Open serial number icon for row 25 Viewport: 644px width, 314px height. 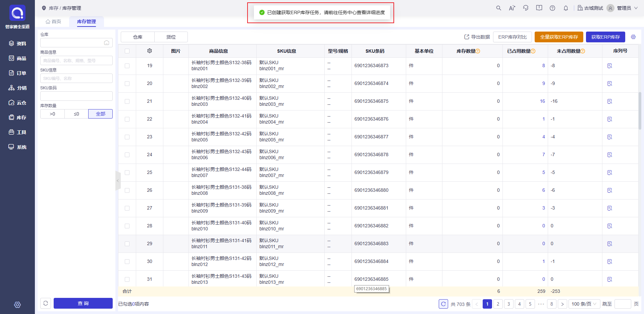point(610,173)
